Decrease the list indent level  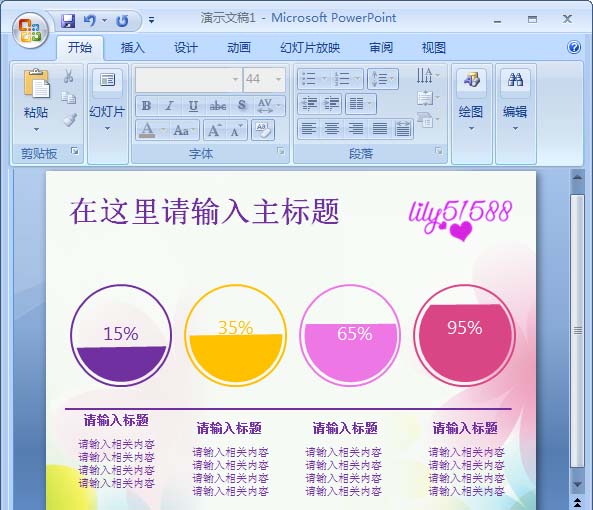tap(309, 104)
